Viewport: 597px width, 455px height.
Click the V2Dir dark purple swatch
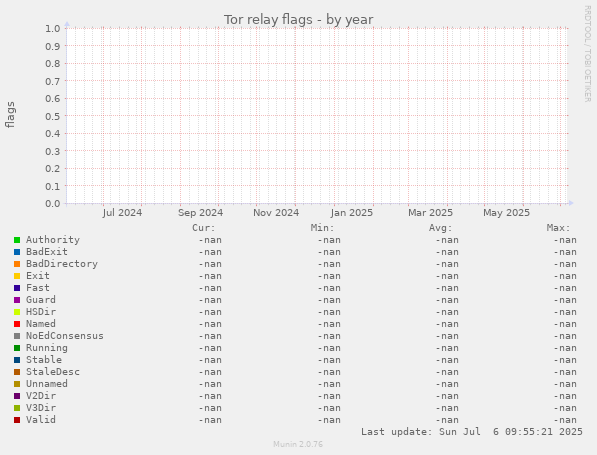(x=17, y=396)
